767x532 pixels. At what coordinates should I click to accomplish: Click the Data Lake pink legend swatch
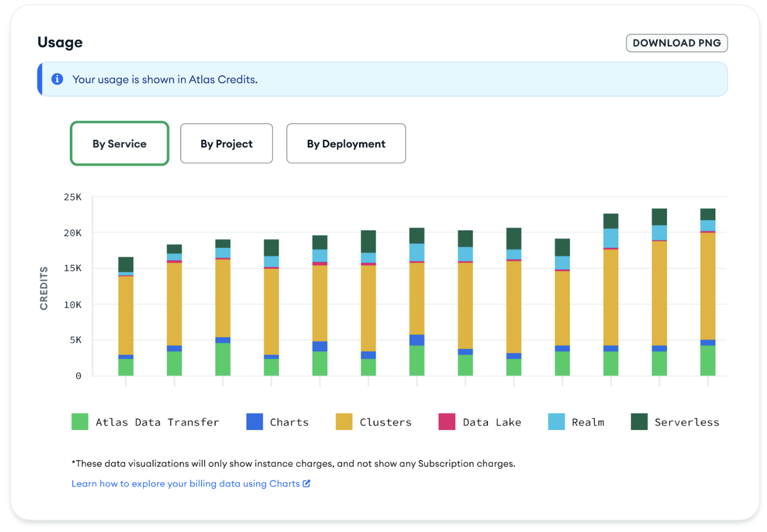pyautogui.click(x=447, y=422)
